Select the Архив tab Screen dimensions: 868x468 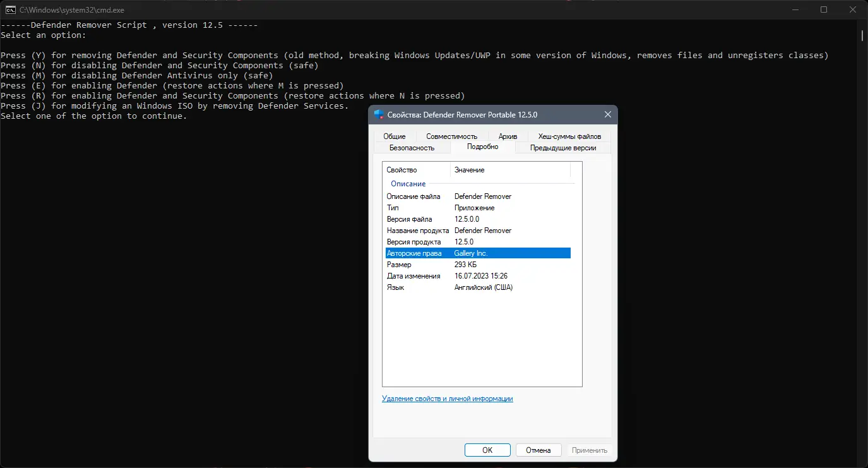tap(508, 136)
